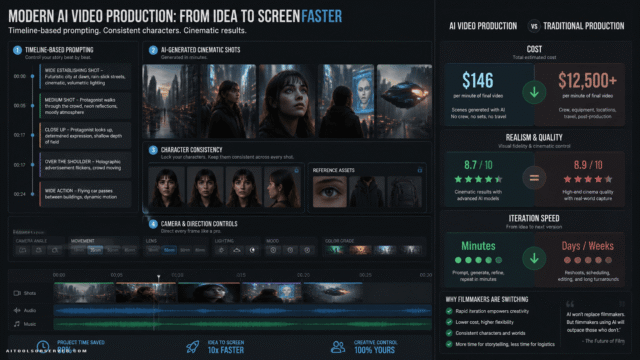This screenshot has height=360, width=640.
Task: Select the side-profile character thumbnail
Action: [x=282, y=188]
